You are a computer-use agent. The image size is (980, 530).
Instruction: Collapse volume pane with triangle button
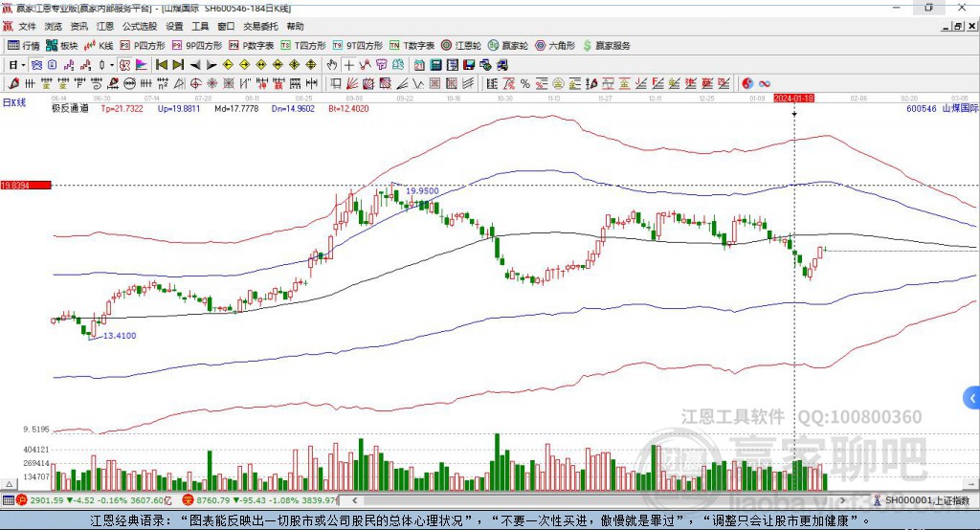(x=9, y=484)
